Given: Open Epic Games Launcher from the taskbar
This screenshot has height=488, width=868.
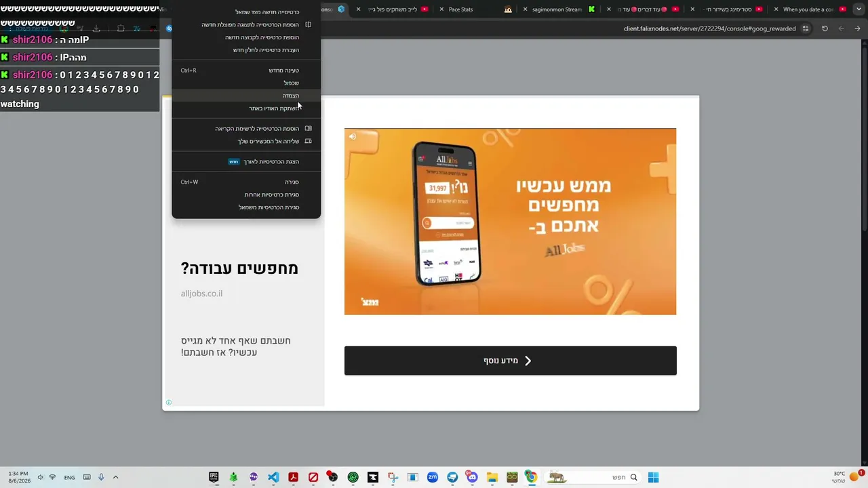Looking at the screenshot, I should tap(214, 477).
